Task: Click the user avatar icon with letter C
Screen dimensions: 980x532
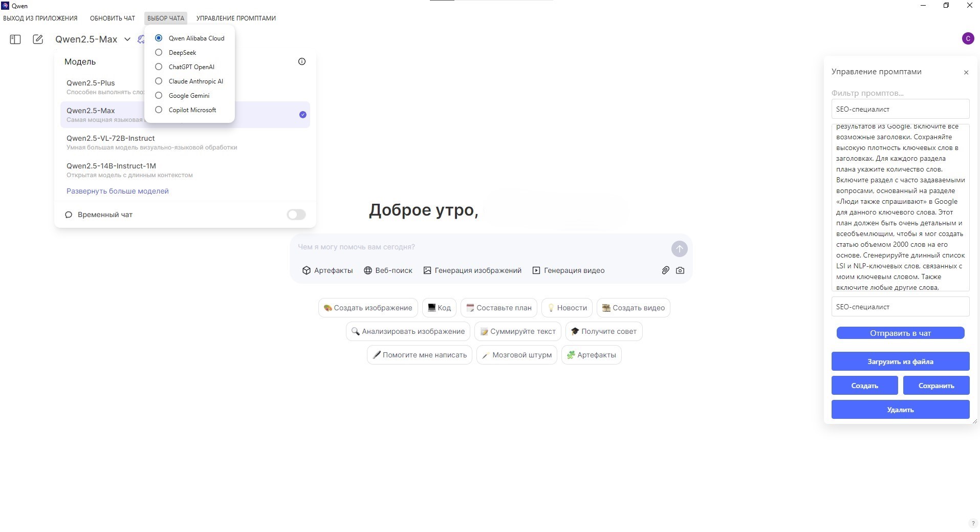Action: point(968,38)
